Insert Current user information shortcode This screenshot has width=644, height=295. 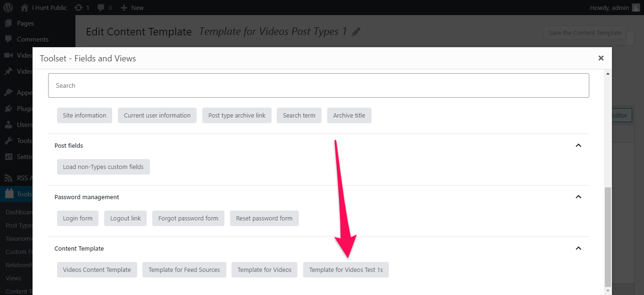coord(157,115)
